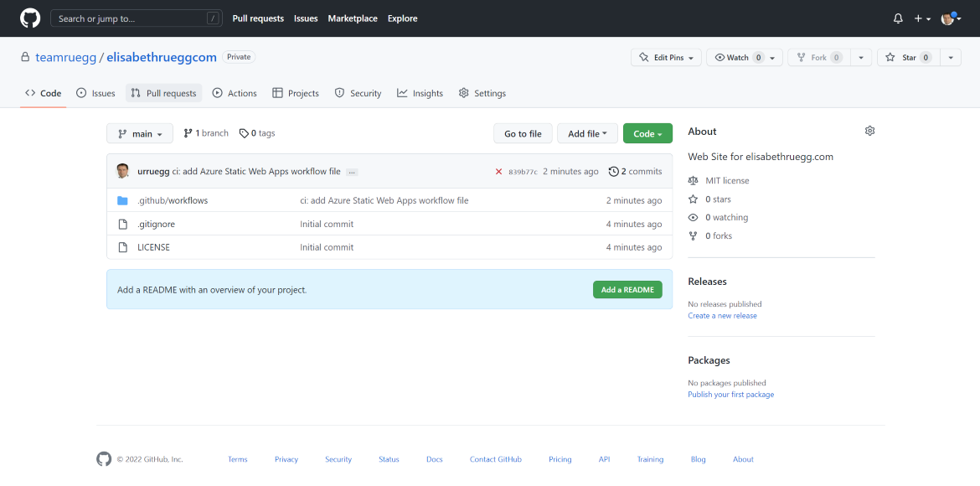
Task: Click the LICENSE file icon
Action: [123, 247]
